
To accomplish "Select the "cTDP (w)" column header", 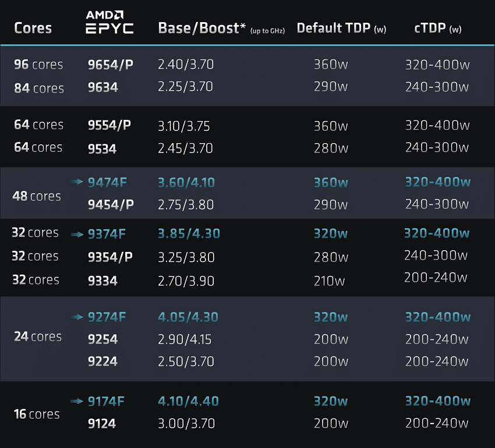I will pyautogui.click(x=438, y=29).
